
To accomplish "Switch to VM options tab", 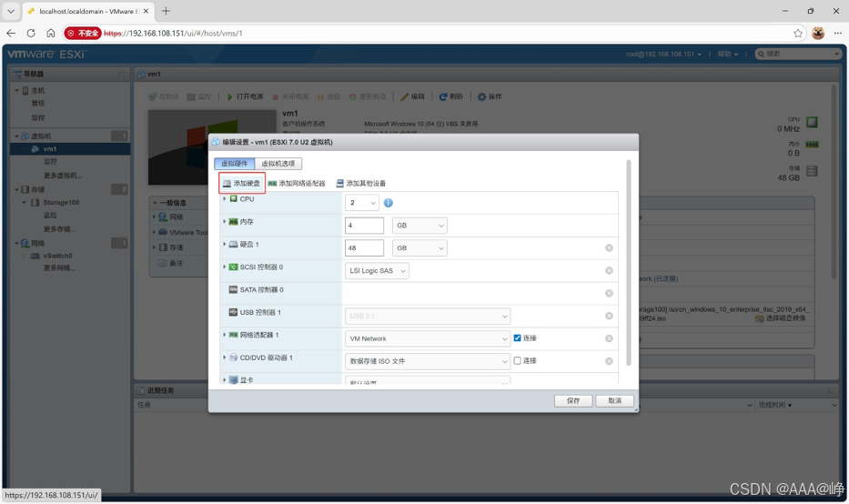I will point(278,164).
